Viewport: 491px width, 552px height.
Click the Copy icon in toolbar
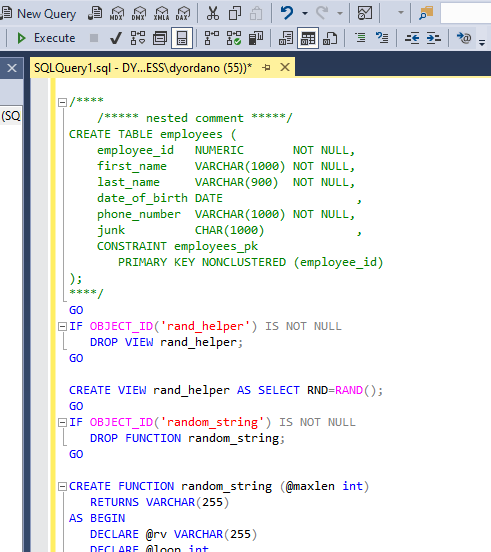pyautogui.click(x=234, y=13)
